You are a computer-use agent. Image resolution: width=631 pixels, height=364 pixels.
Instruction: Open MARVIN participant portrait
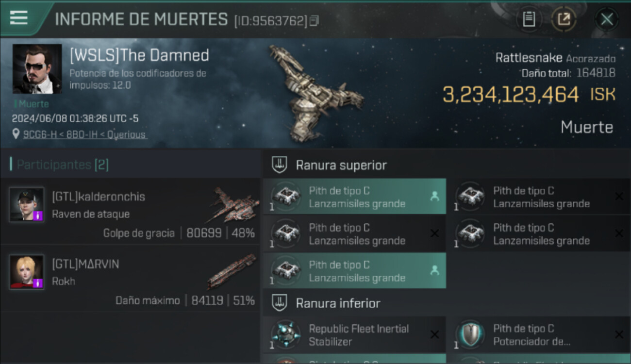(x=27, y=272)
